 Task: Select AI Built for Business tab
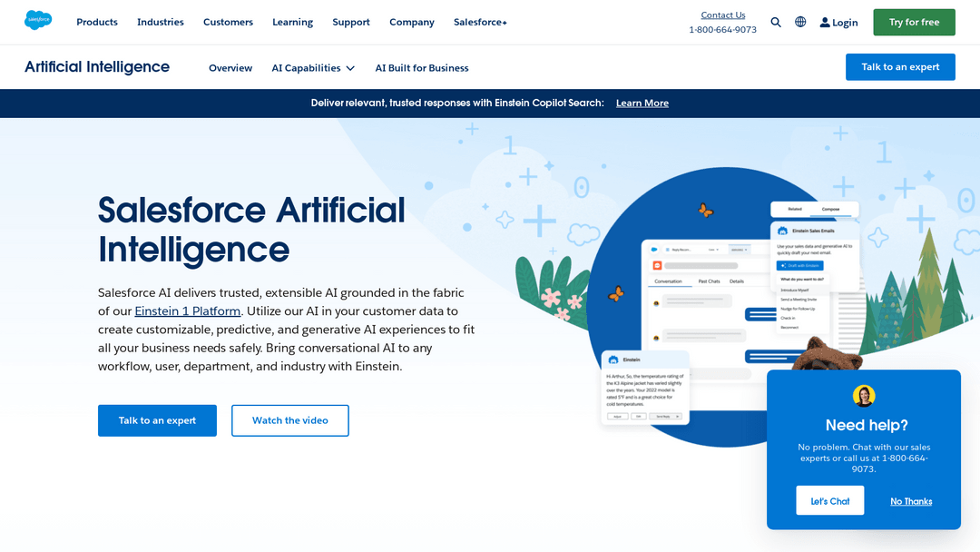tap(422, 68)
